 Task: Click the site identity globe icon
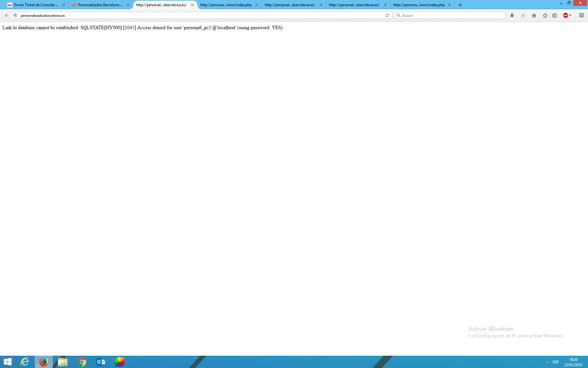click(x=15, y=16)
